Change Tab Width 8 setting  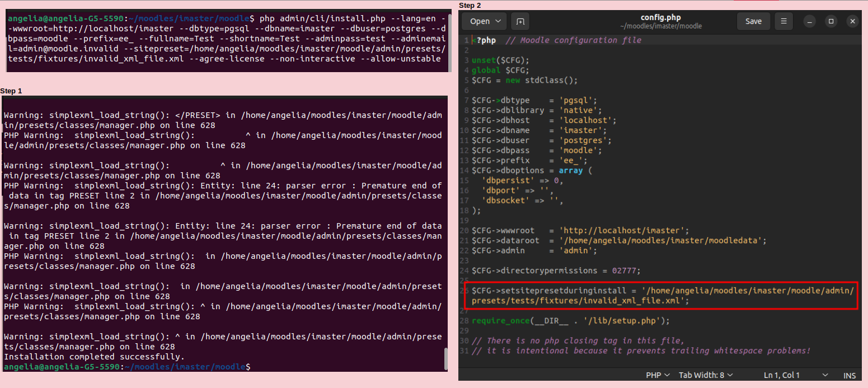coord(706,375)
